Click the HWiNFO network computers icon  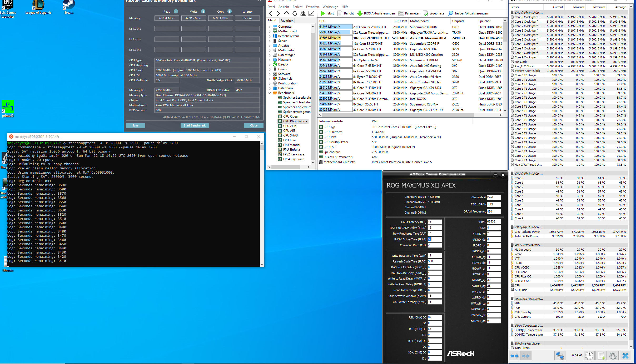[x=559, y=356]
